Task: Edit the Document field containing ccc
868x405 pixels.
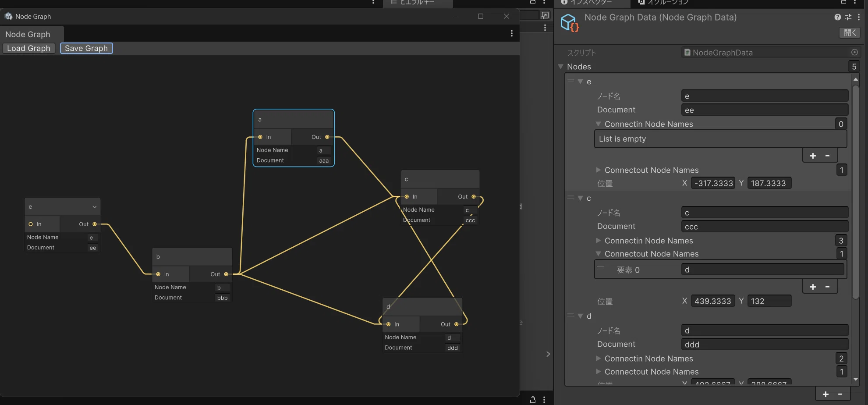Action: coord(765,227)
